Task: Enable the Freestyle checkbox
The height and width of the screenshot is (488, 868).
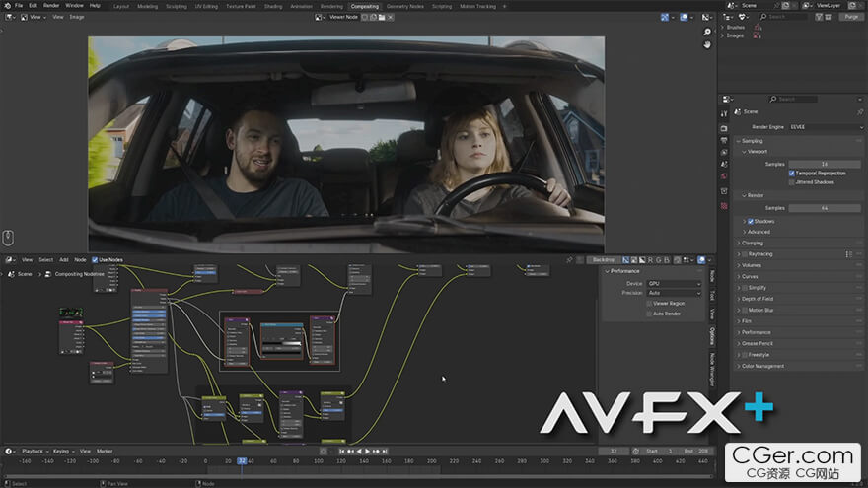Action: (745, 355)
